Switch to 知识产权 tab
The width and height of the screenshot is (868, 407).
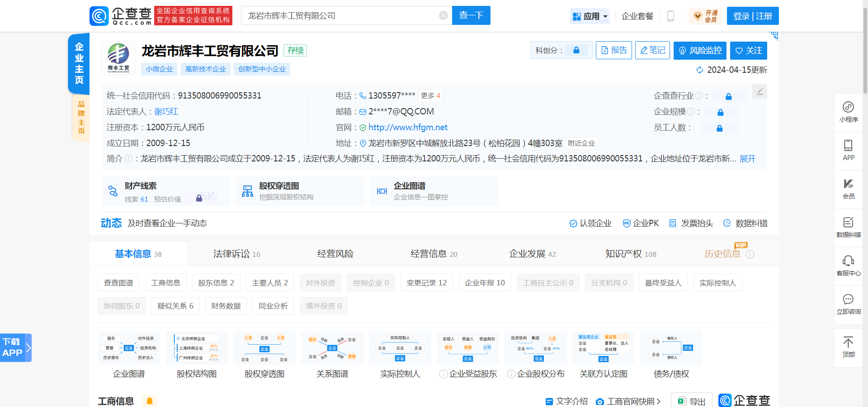pos(631,254)
